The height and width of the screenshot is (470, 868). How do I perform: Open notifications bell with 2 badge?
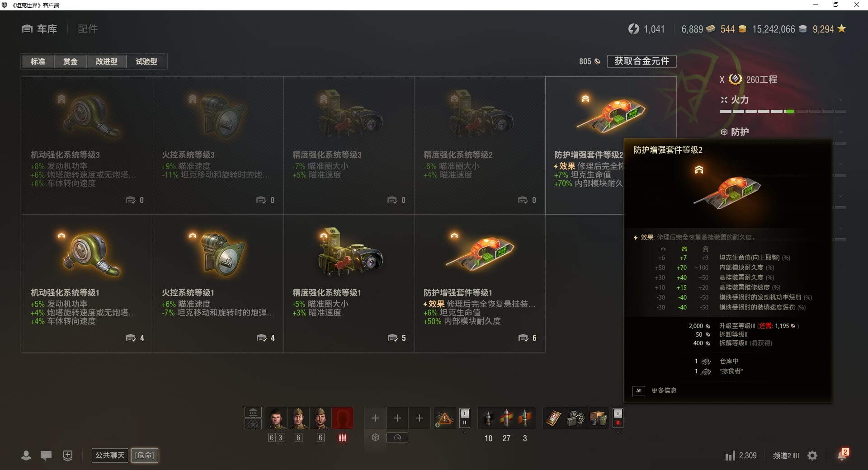point(842,455)
